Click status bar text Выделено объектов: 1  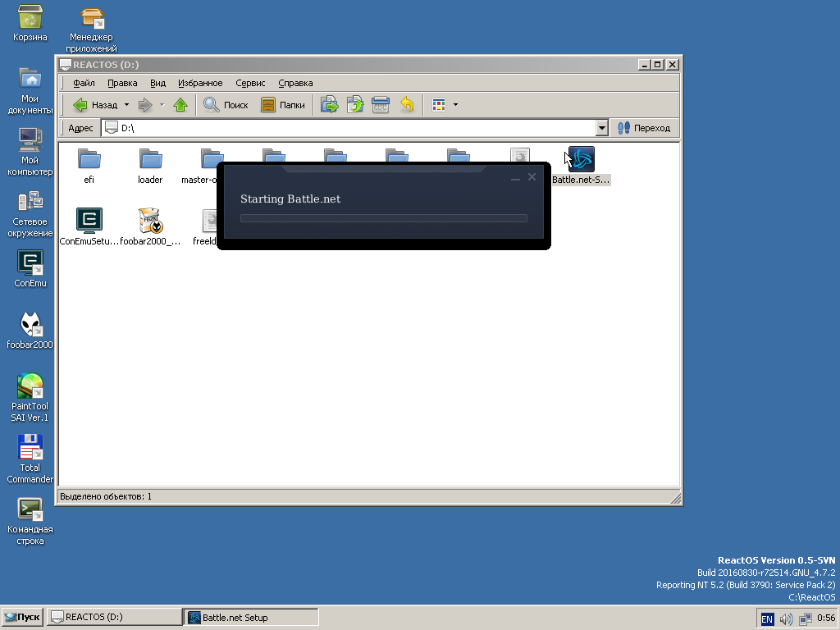click(x=106, y=496)
